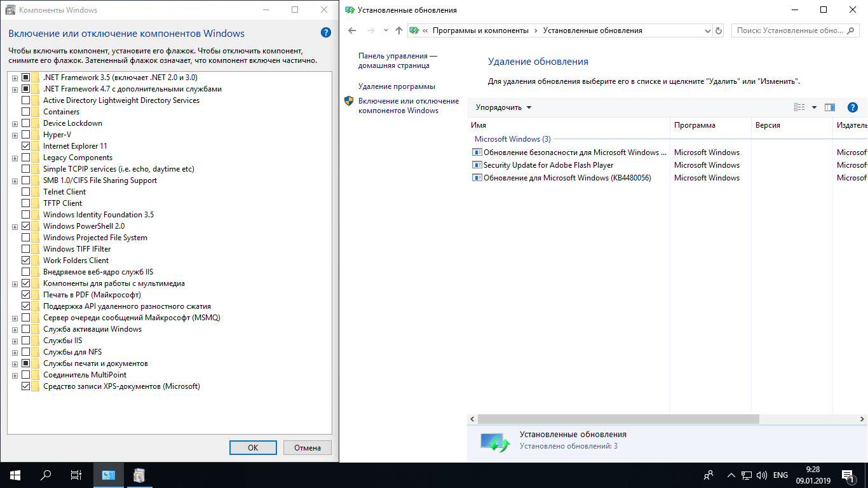Check the Службы для NFS checkbox

(x=25, y=352)
